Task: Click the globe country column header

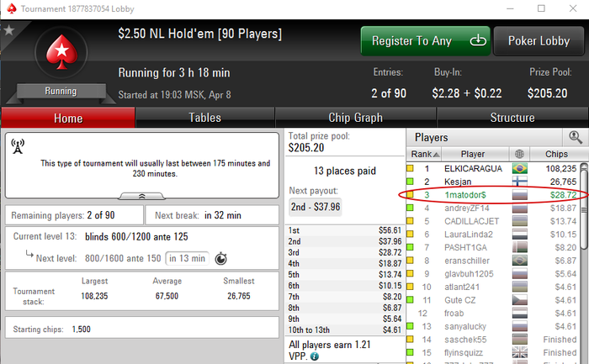Action: [x=519, y=154]
